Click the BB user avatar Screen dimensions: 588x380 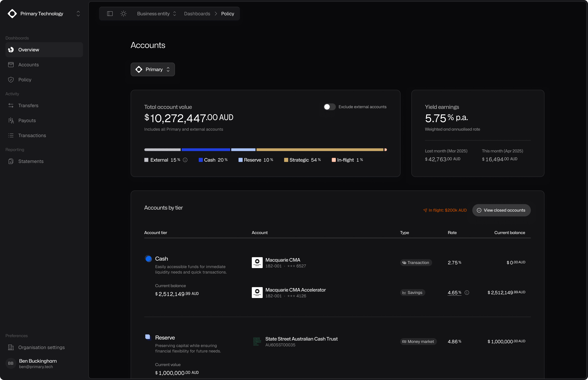(x=11, y=363)
